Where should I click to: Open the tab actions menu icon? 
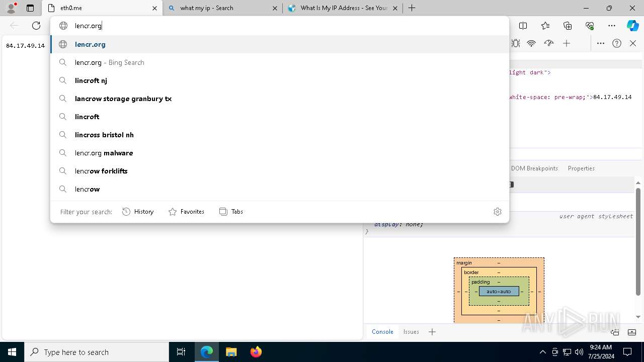[x=30, y=8]
